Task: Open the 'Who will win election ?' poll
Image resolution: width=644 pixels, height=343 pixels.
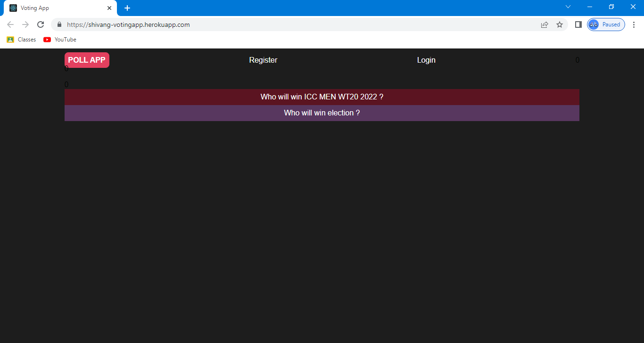Action: [x=322, y=113]
